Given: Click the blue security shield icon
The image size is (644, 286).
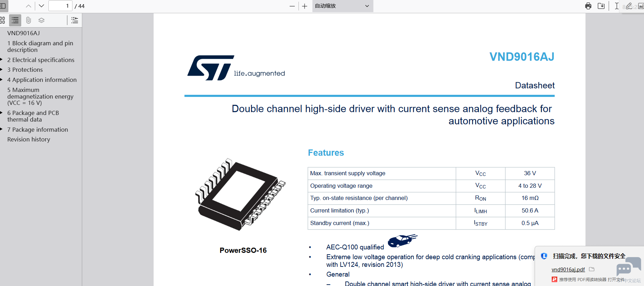Looking at the screenshot, I should 544,256.
